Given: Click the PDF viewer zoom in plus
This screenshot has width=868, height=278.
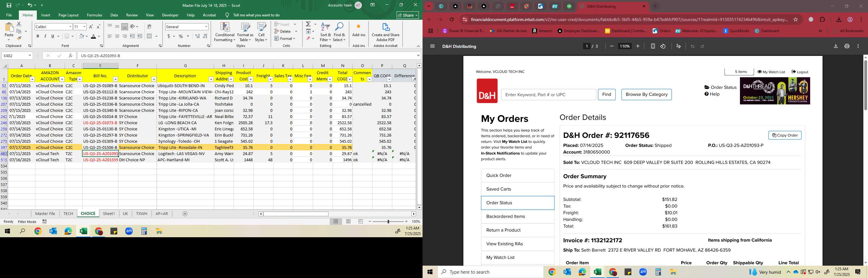Looking at the screenshot, I should coord(638,46).
